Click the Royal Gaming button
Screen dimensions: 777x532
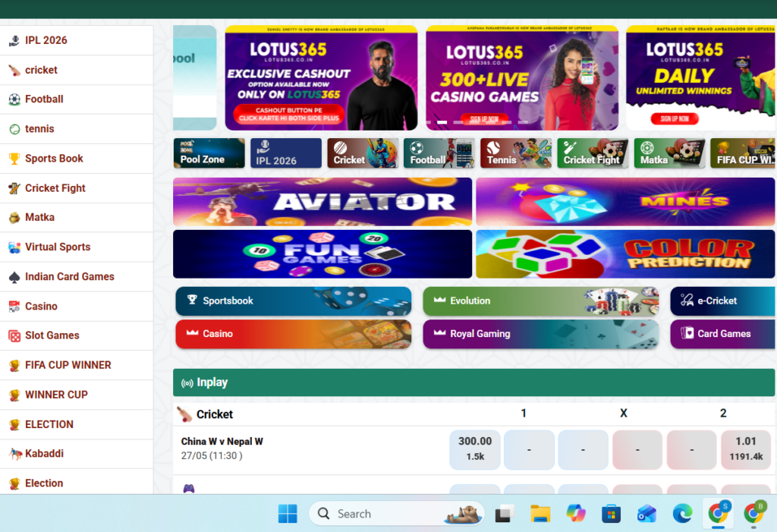[x=540, y=334]
